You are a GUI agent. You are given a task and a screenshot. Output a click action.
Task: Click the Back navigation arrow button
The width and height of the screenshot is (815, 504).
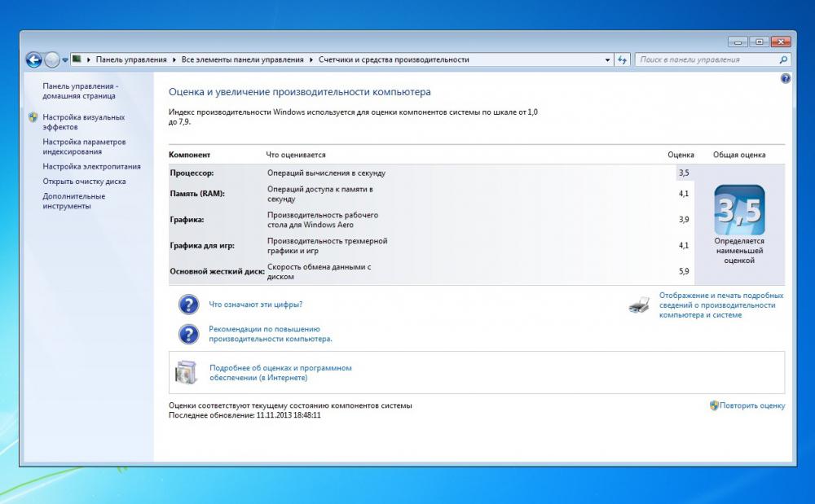33,59
